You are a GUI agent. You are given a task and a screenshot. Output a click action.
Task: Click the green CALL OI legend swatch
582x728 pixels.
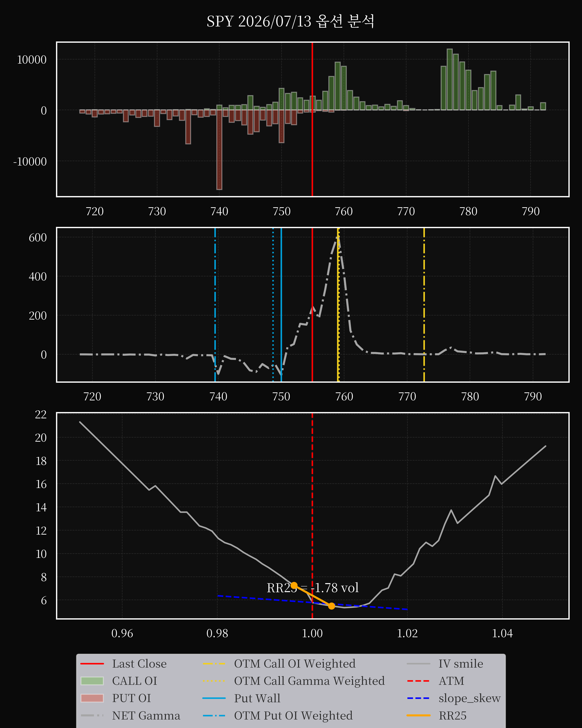(x=92, y=681)
